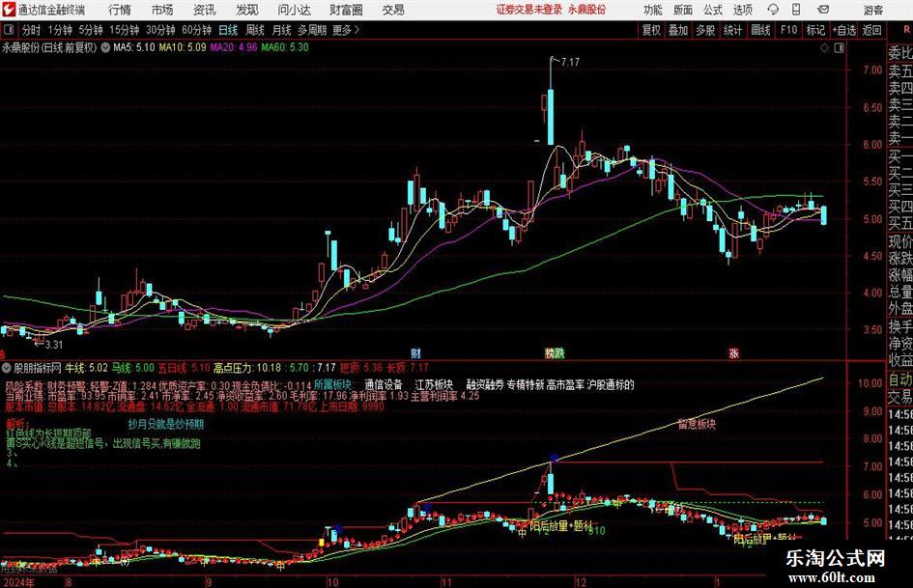Click the 画线 draw line button
The width and height of the screenshot is (913, 588).
[x=760, y=30]
